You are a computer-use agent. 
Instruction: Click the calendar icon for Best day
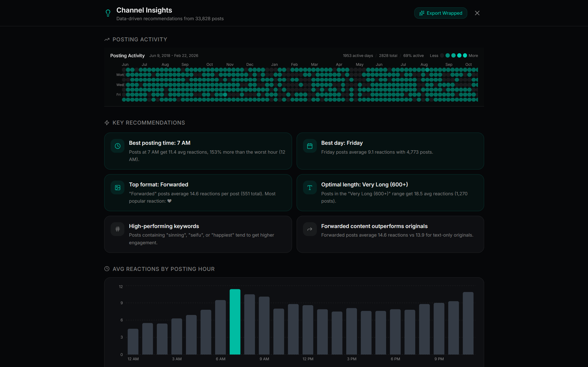tap(309, 146)
